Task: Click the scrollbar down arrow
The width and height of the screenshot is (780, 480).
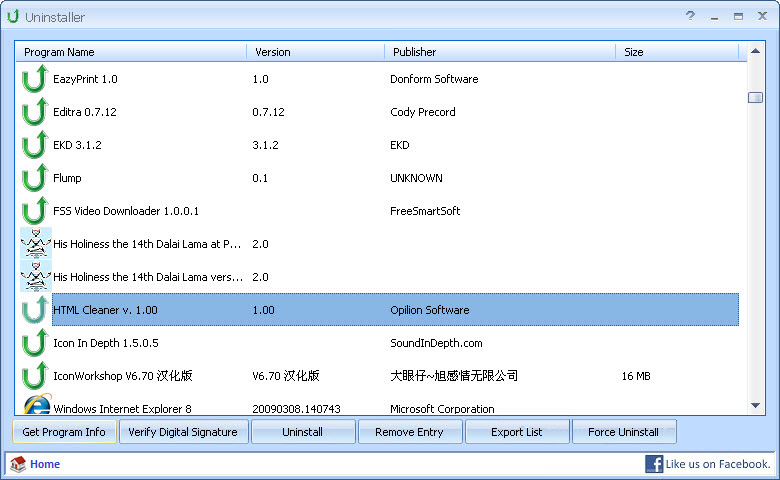Action: point(755,405)
